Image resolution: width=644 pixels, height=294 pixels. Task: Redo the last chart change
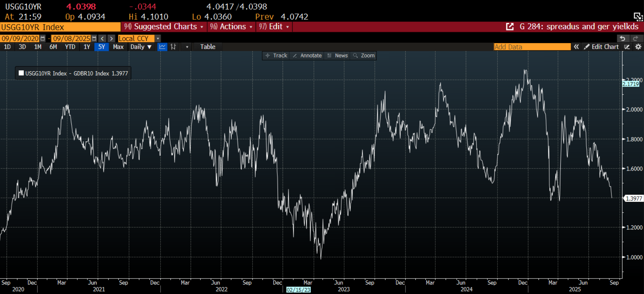pyautogui.click(x=635, y=39)
